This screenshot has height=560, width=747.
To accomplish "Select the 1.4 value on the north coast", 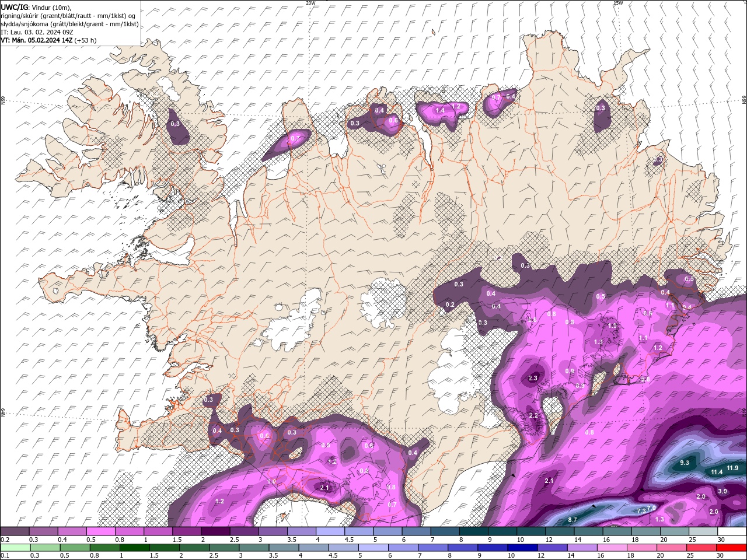I will tap(440, 110).
